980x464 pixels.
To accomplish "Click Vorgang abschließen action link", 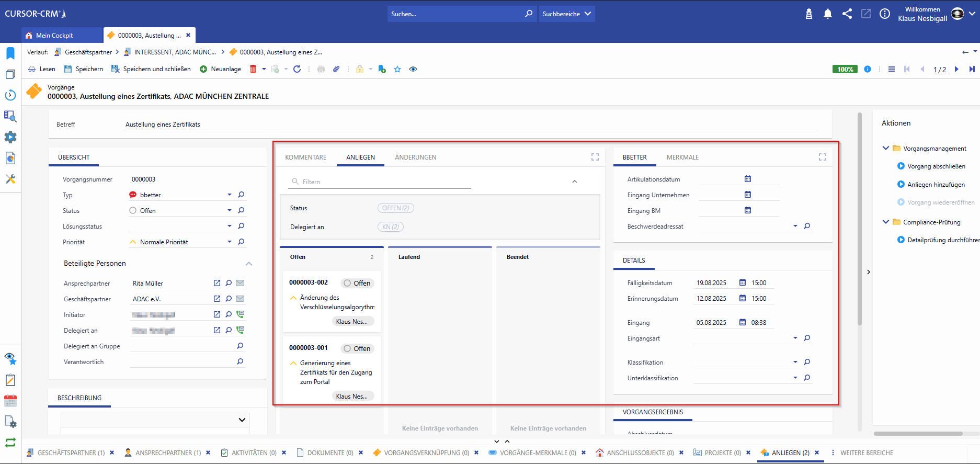I will point(936,166).
